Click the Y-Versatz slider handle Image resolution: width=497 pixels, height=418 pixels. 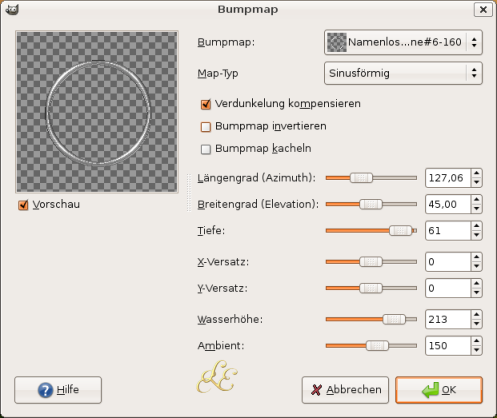click(371, 288)
